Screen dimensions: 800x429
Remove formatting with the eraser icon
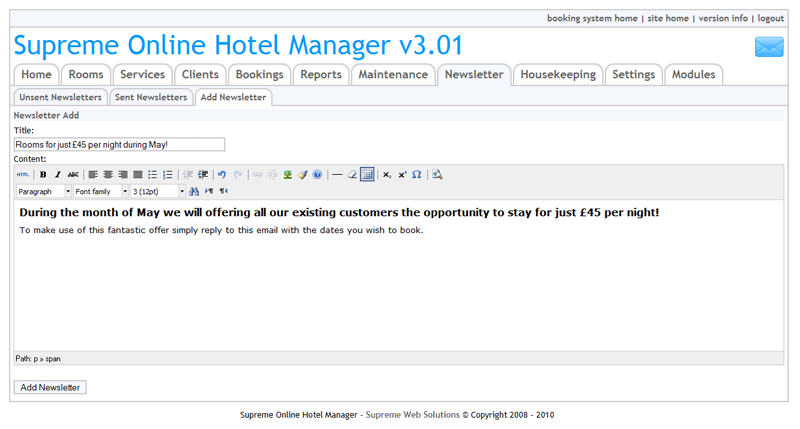coord(352,174)
